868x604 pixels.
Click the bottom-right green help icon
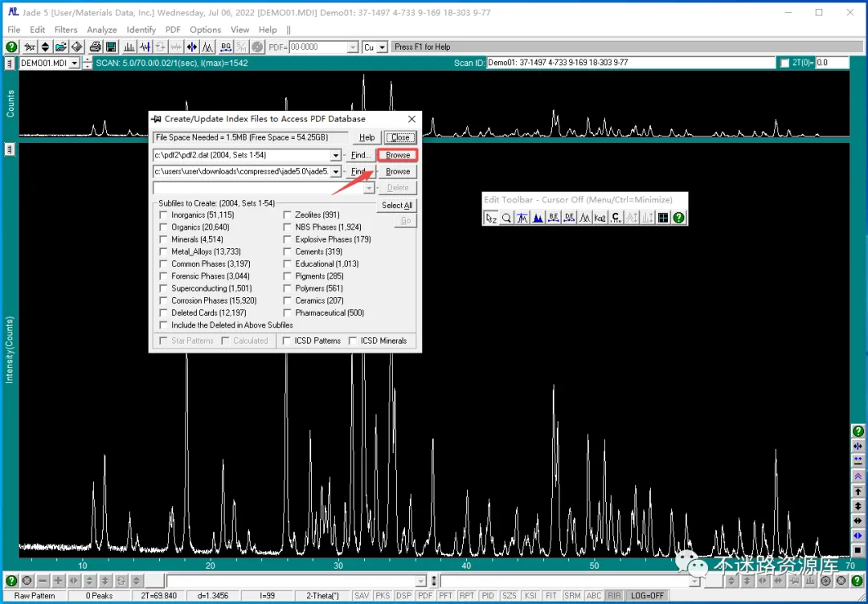[857, 581]
